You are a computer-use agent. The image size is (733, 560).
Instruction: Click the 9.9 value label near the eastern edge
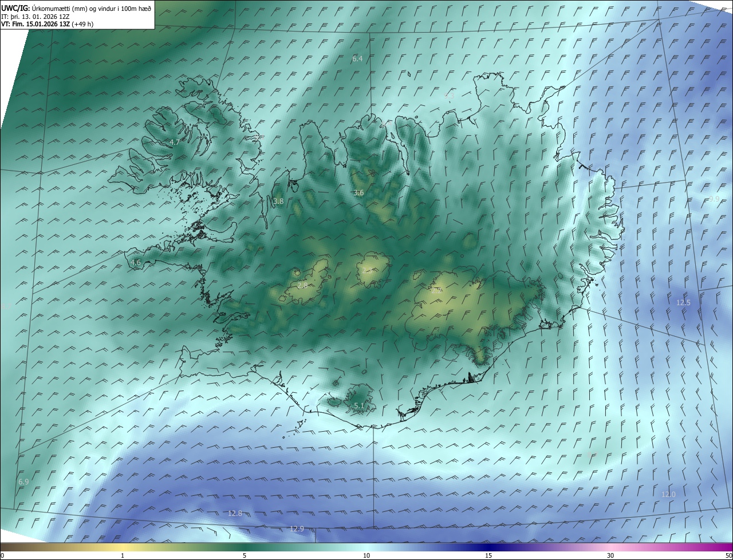pos(714,199)
